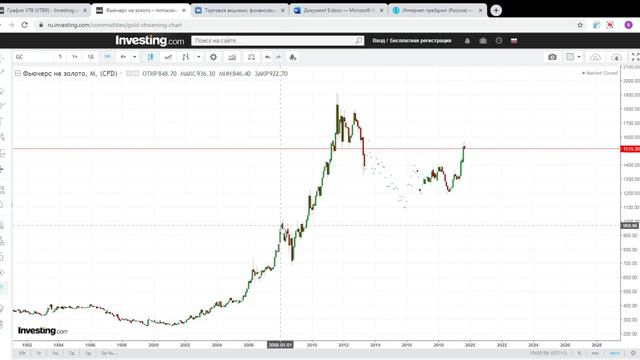640x360 pixels.
Task: Click the layout grid icon
Action: click(570, 57)
